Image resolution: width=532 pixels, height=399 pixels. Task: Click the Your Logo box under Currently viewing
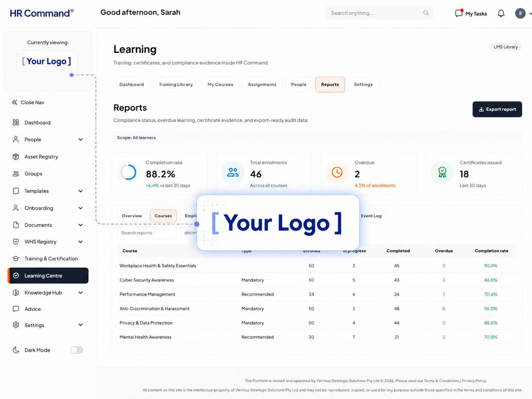pos(47,61)
